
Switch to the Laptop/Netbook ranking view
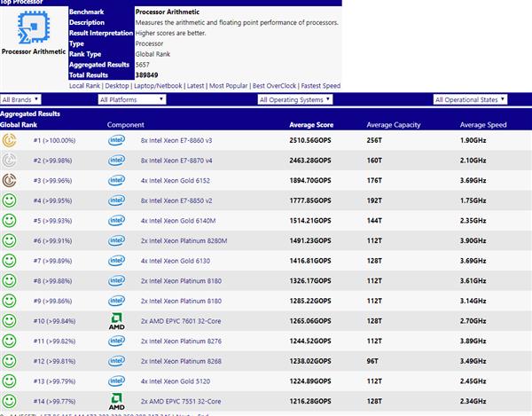(x=160, y=86)
